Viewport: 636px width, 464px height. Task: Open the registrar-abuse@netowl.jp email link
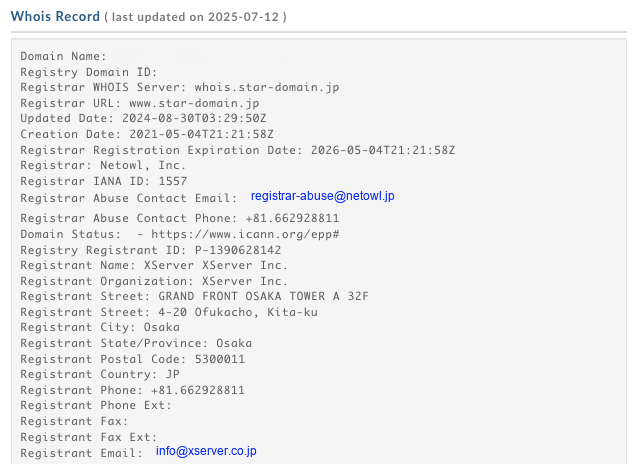point(322,196)
